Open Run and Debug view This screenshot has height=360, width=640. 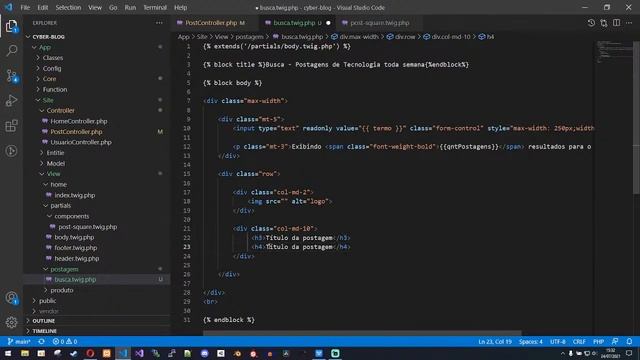pos(11,101)
